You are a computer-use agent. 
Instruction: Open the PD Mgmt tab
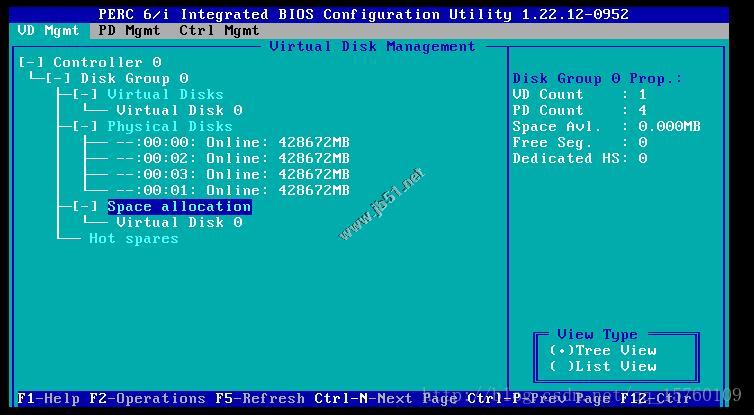[129, 30]
